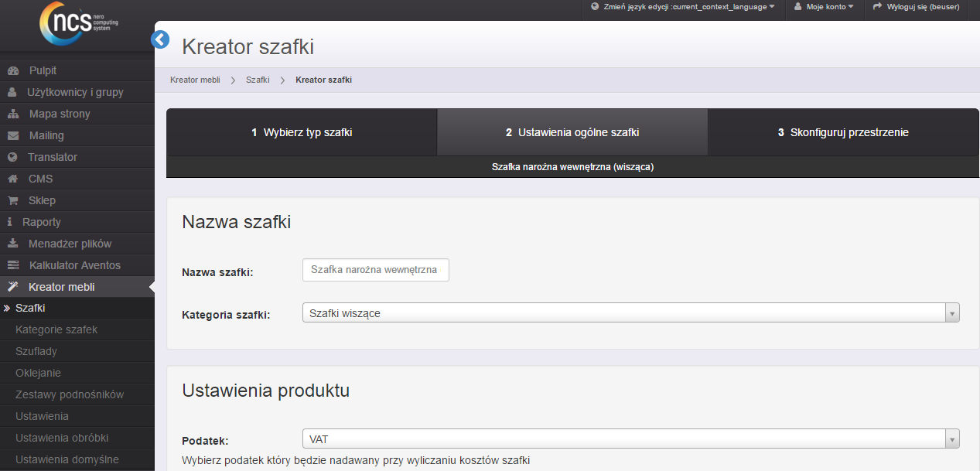Click the Translator globe icon
The image size is (980, 471).
coord(12,158)
